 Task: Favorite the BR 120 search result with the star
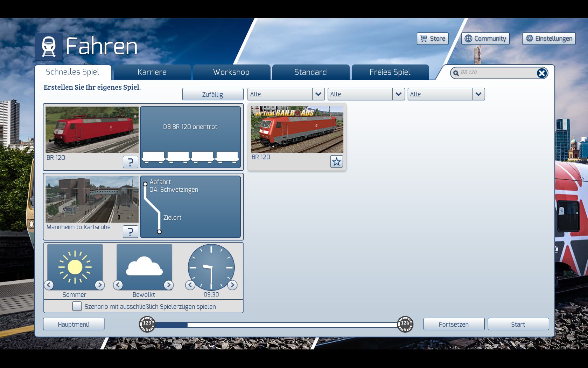tap(336, 162)
